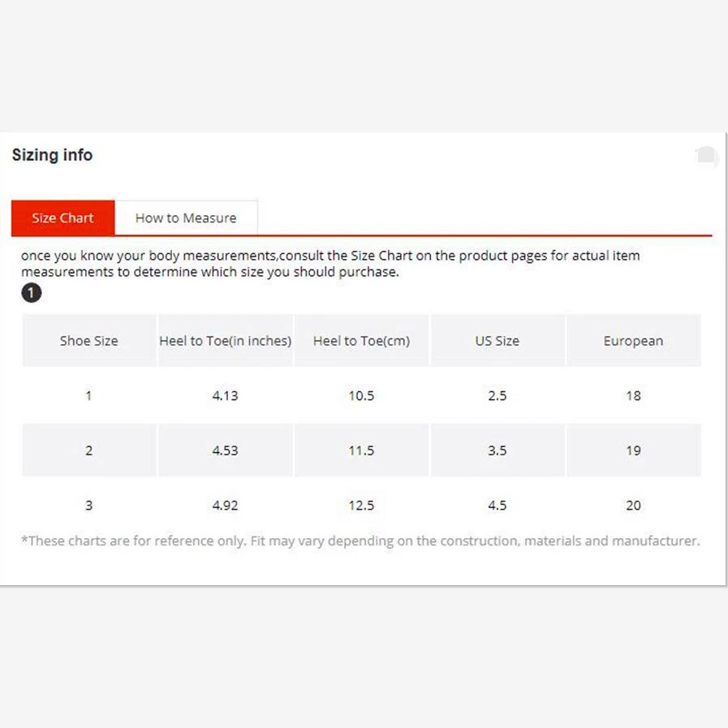Select the 4.53 inches cell
The width and height of the screenshot is (728, 728).
[x=225, y=450]
